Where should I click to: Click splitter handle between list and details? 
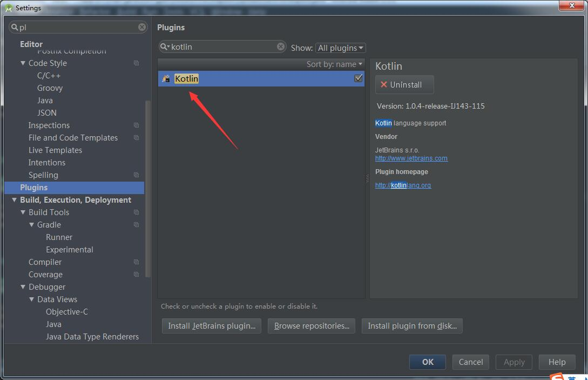coord(367,178)
